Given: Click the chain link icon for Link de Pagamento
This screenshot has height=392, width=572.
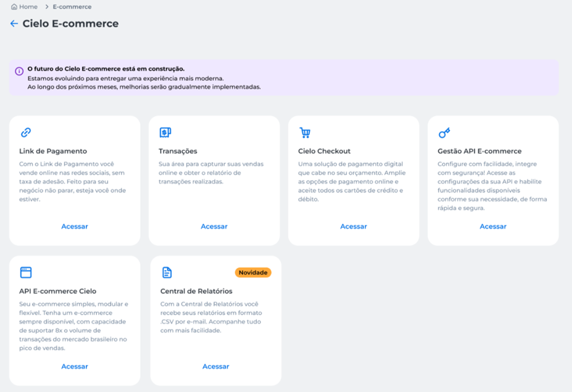Looking at the screenshot, I should pyautogui.click(x=26, y=132).
